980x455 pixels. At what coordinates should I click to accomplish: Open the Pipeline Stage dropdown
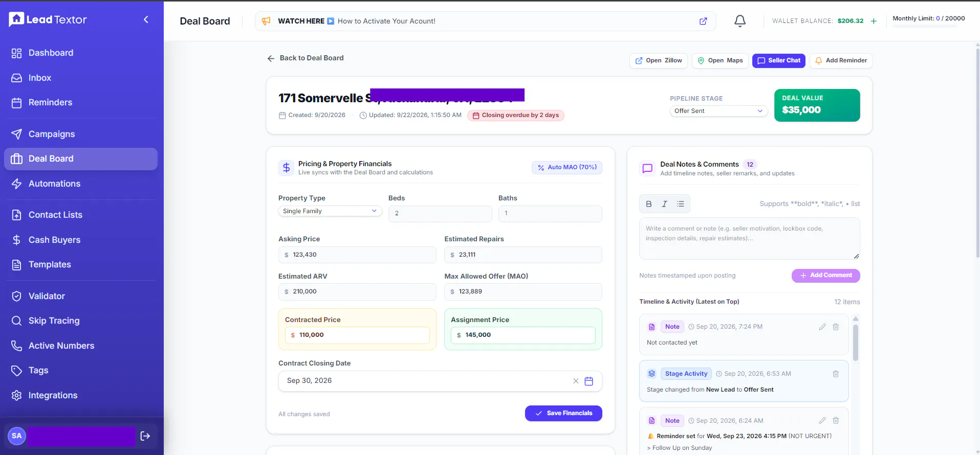(x=718, y=111)
